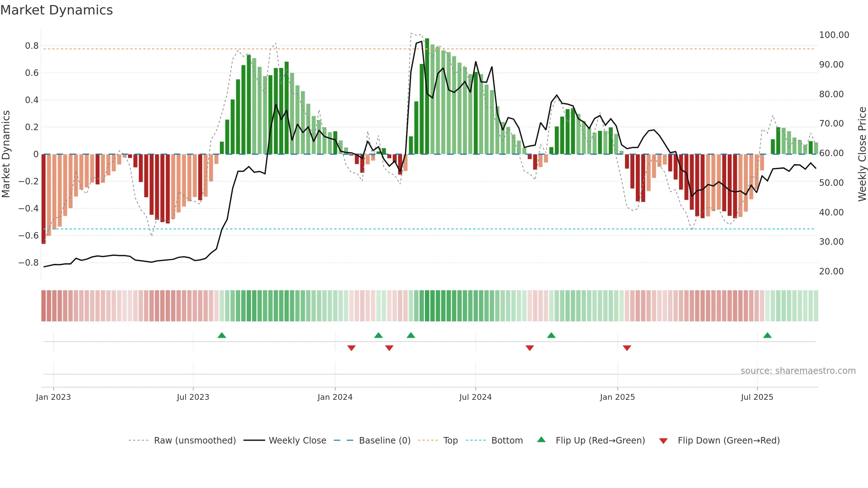
Task: Click the Flip Up triangle near late February 2024
Action: pyautogui.click(x=378, y=335)
